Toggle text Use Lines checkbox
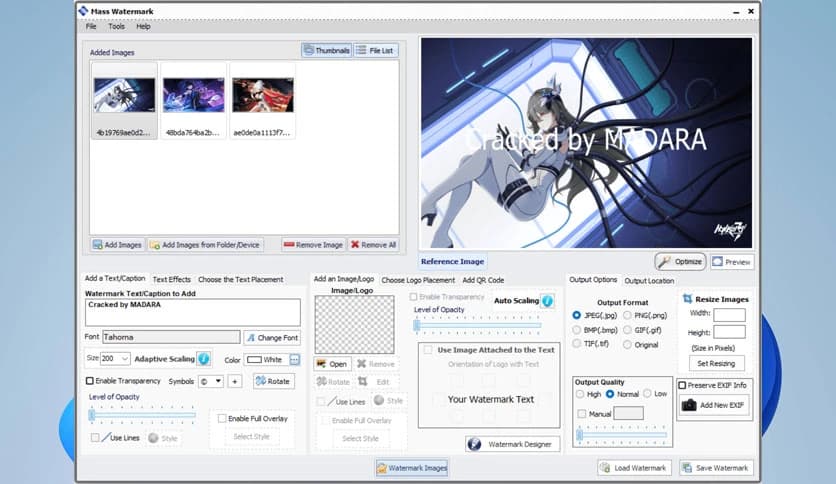The image size is (836, 484). click(x=95, y=438)
